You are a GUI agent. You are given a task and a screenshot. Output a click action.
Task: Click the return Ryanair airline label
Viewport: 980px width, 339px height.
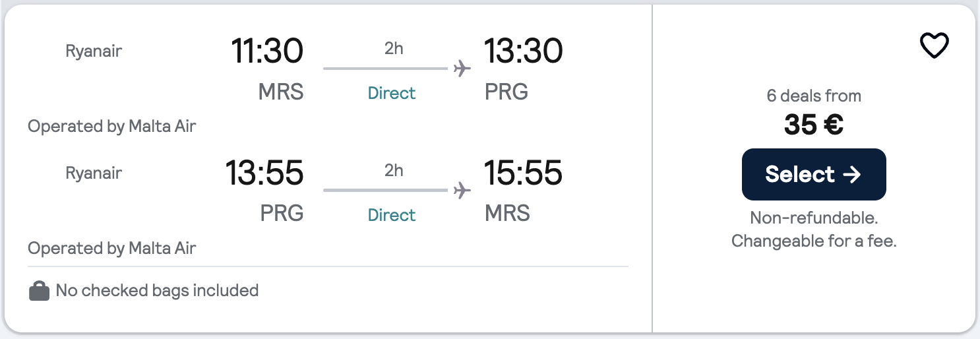coord(94,173)
